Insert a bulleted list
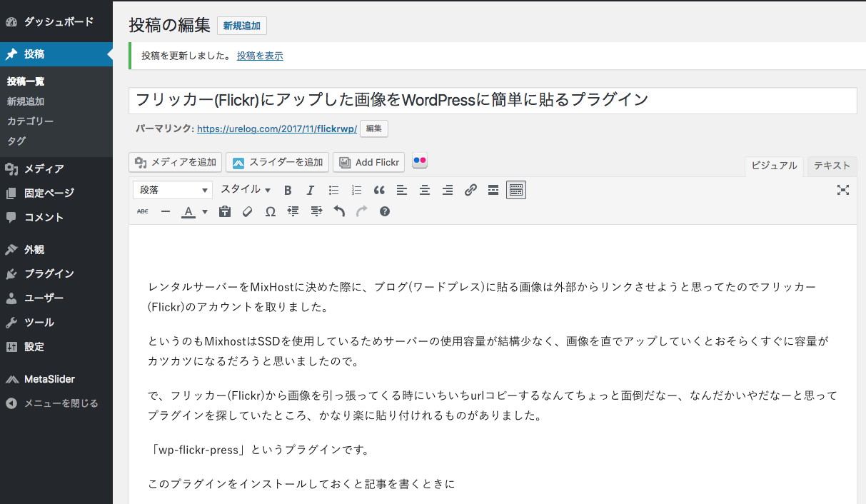The width and height of the screenshot is (866, 504). [x=333, y=190]
